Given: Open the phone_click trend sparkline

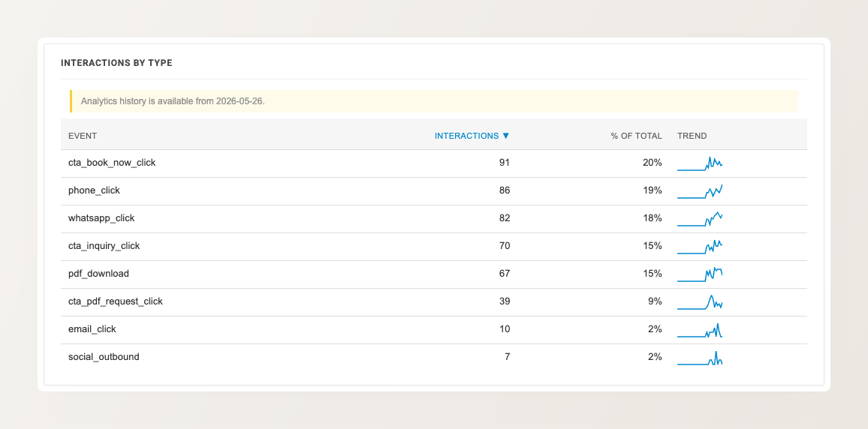Looking at the screenshot, I should coord(700,191).
